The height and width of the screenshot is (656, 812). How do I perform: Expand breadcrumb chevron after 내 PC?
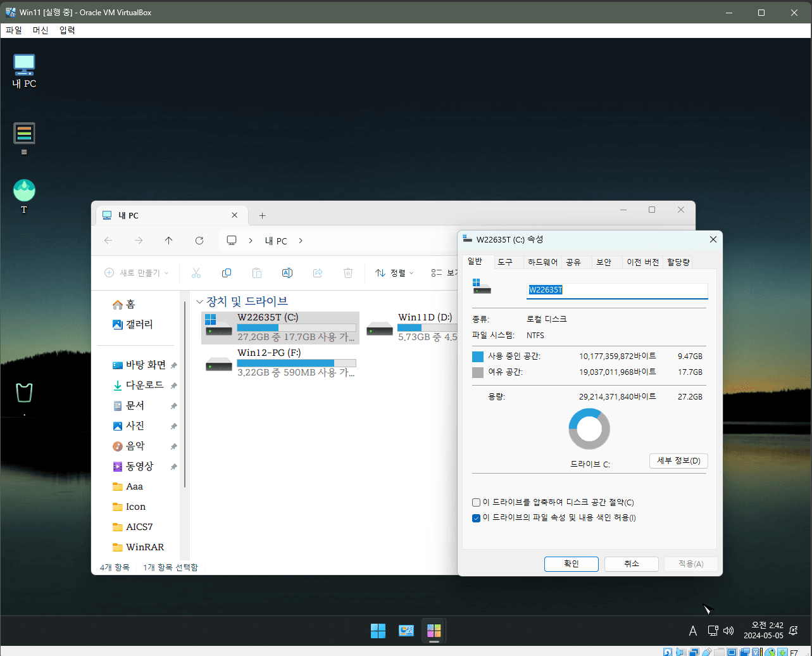(301, 241)
